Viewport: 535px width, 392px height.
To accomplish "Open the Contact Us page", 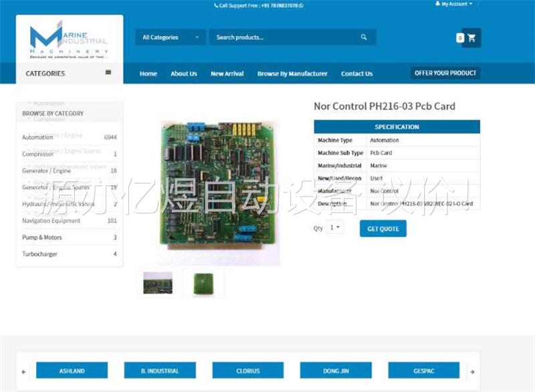I will (x=357, y=74).
